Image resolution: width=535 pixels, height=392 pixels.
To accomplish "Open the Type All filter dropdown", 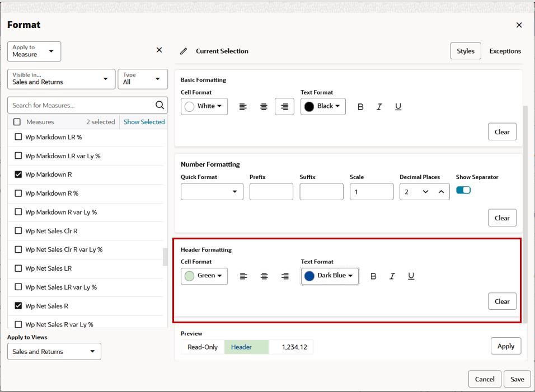I will point(143,79).
